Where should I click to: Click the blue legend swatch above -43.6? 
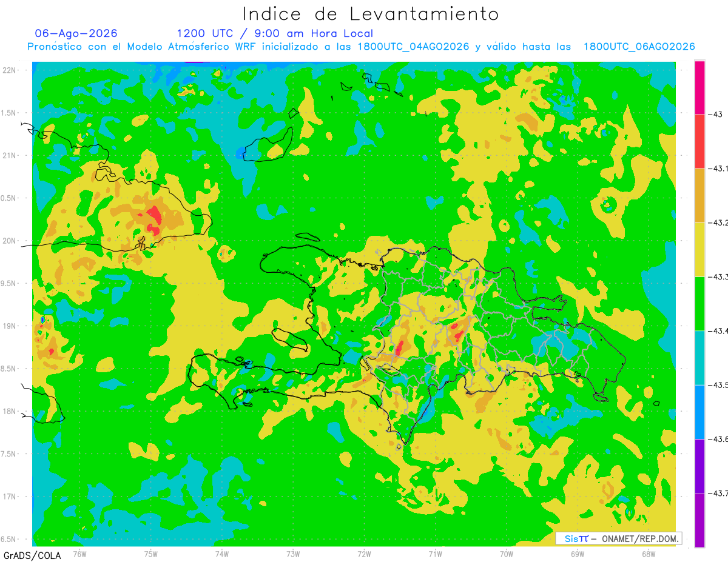coord(699,412)
